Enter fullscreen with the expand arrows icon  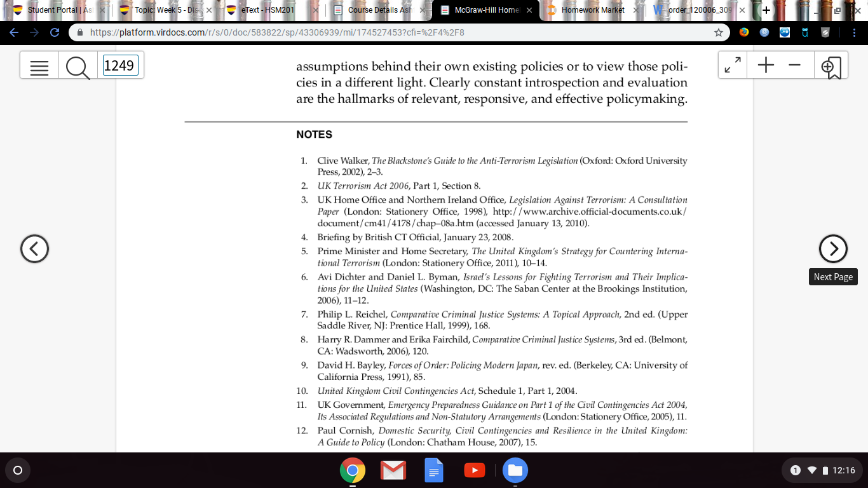click(733, 65)
